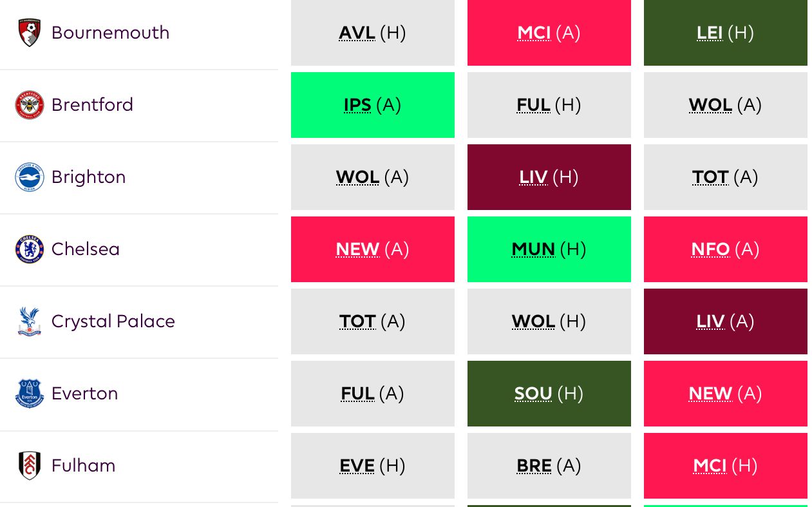
Task: Open LEI (H) dark green fixture
Action: click(726, 33)
